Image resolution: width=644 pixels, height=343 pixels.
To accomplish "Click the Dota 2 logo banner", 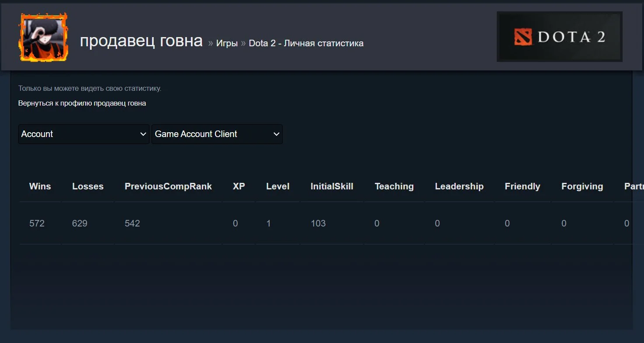I will 559,37.
